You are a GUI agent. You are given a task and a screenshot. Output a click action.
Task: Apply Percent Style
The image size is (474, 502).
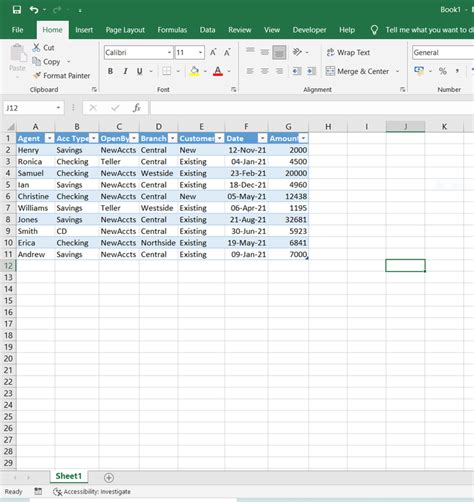pyautogui.click(x=443, y=71)
